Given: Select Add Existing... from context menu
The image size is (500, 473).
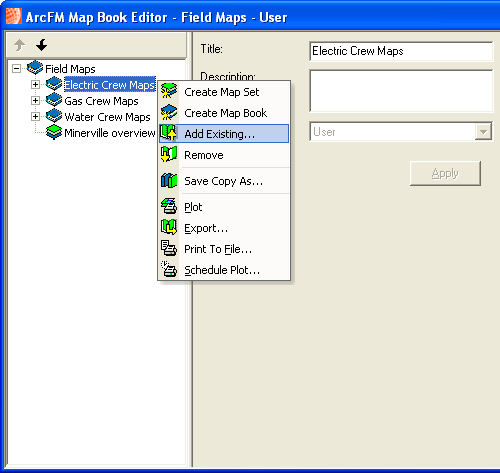Looking at the screenshot, I should [224, 134].
